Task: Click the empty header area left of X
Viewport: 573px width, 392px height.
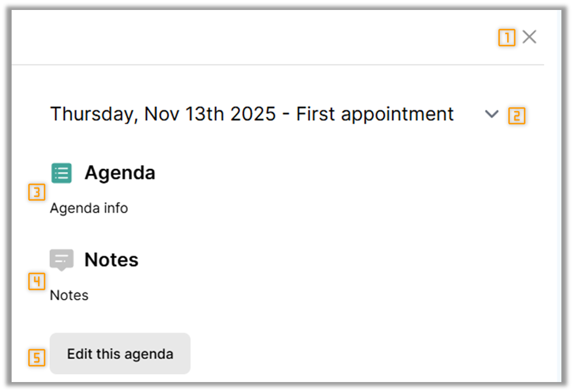Action: [249, 37]
